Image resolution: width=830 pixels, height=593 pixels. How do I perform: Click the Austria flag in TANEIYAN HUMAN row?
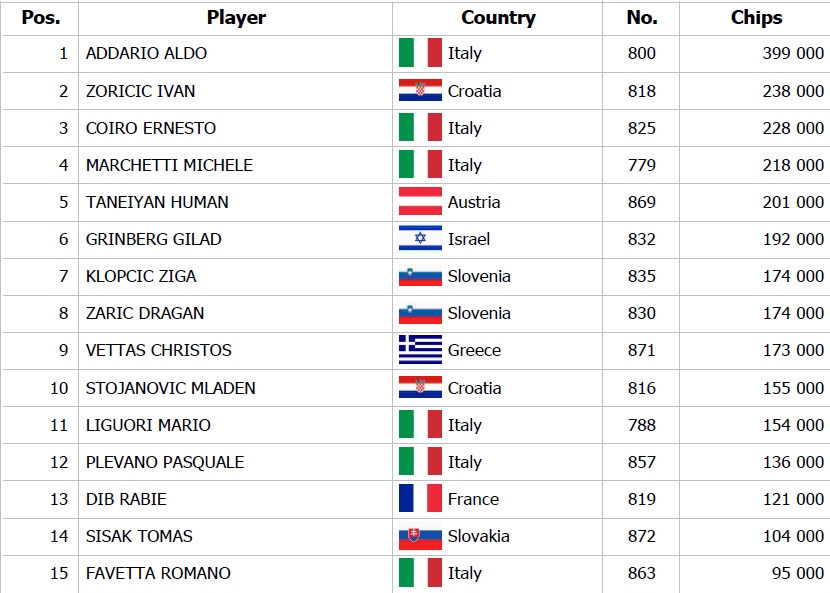pos(420,202)
